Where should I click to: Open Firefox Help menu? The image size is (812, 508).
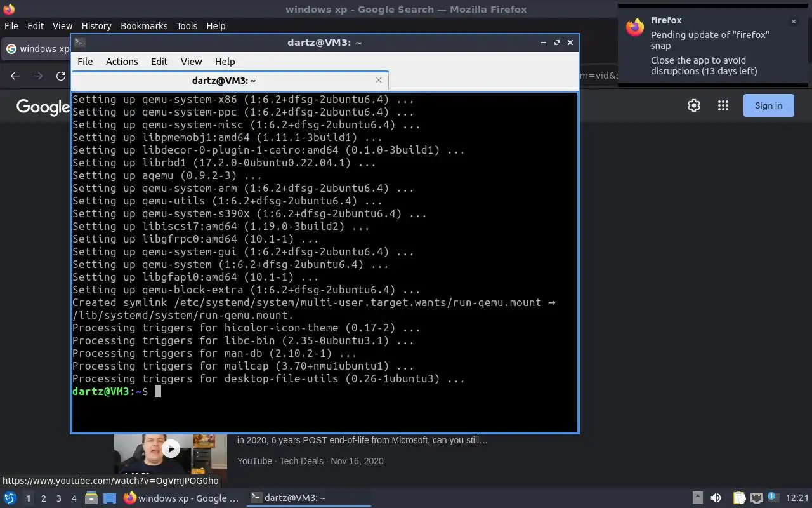pos(216,26)
